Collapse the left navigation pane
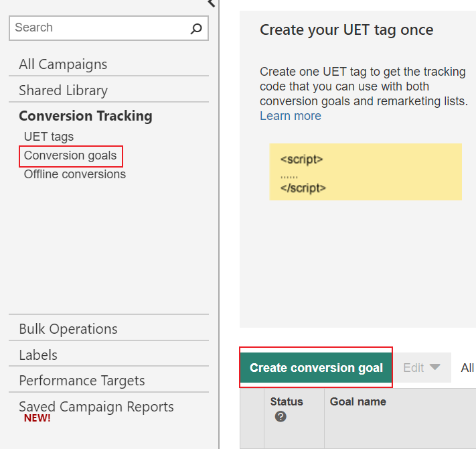The height and width of the screenshot is (449, 476). click(212, 3)
